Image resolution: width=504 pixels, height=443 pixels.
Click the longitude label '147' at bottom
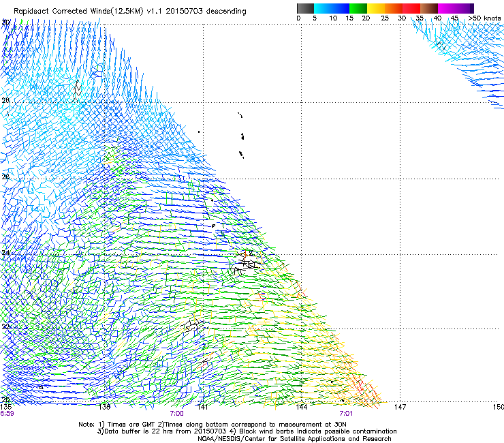400,408
